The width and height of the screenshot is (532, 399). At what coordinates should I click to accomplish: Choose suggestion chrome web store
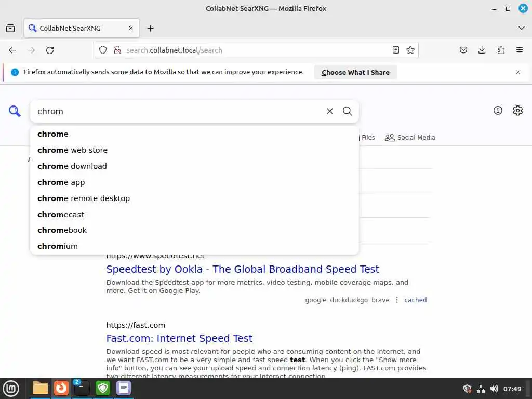194,150
